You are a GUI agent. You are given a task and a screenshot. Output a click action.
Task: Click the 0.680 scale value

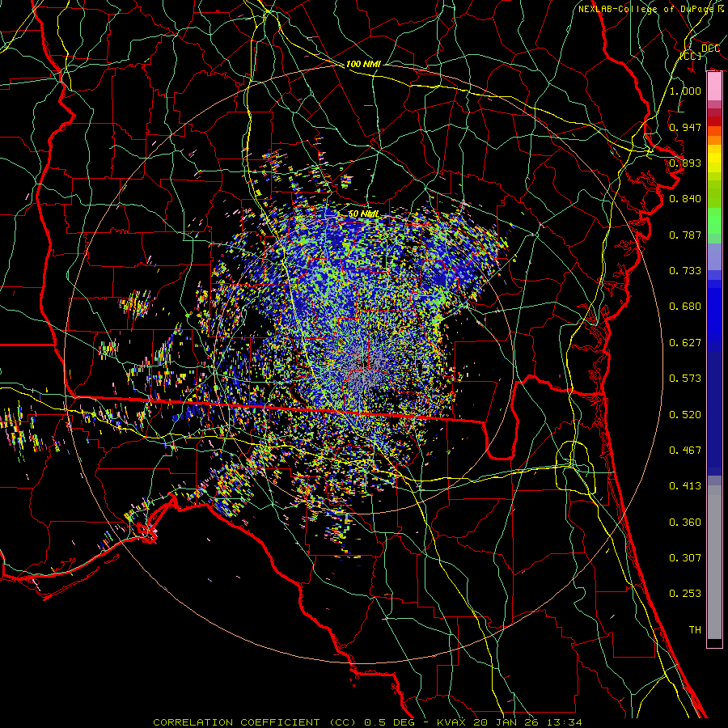click(x=685, y=307)
